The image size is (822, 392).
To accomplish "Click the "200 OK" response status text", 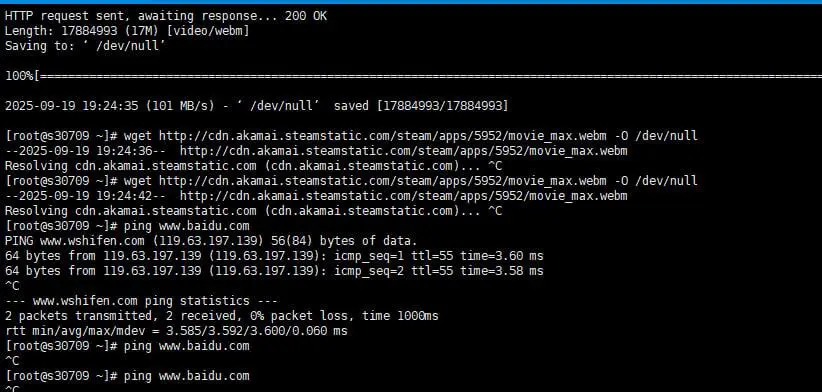I will point(306,16).
